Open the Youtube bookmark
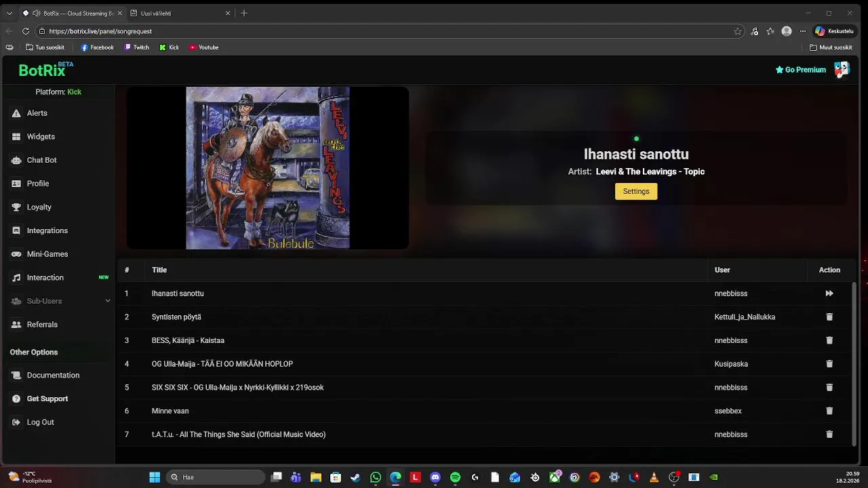 pos(203,47)
